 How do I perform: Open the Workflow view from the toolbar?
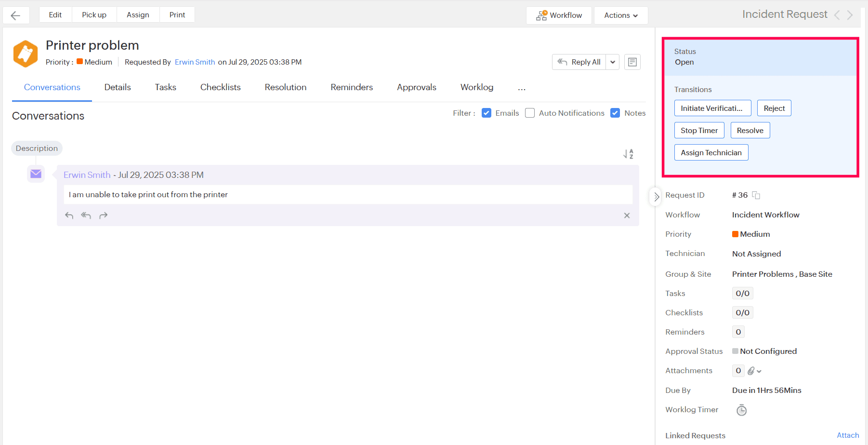(x=558, y=15)
